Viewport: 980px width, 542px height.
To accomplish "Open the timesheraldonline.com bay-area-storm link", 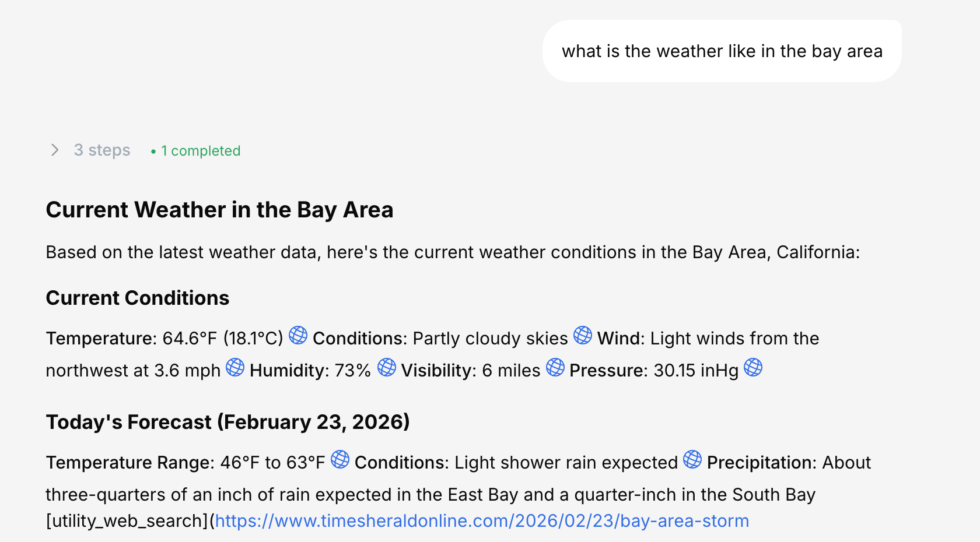I will click(x=482, y=520).
